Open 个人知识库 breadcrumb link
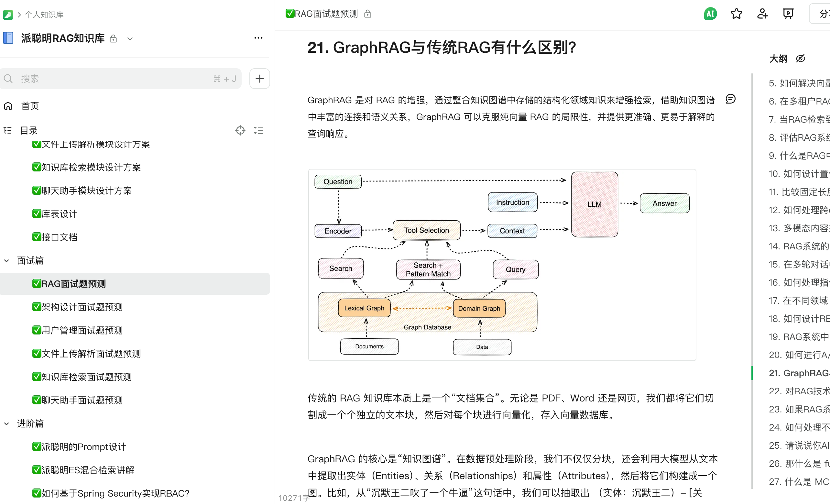This screenshot has width=830, height=504. pos(44,15)
